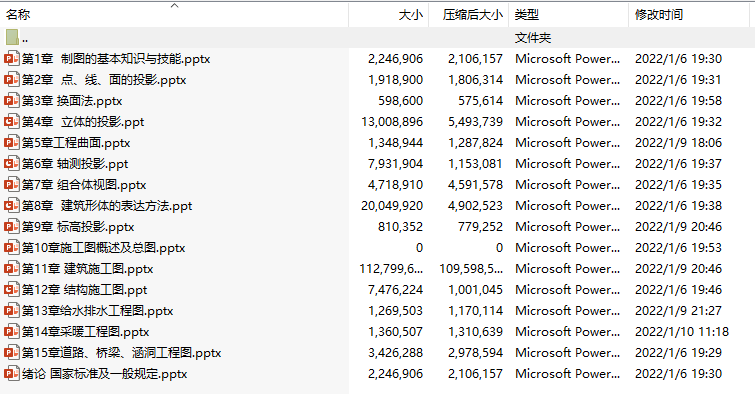
Task: Select file name 第6章 轴测投影.ppt
Action: click(75, 164)
